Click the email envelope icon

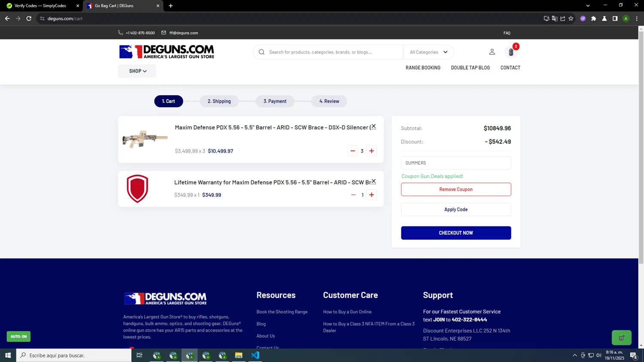point(164,33)
